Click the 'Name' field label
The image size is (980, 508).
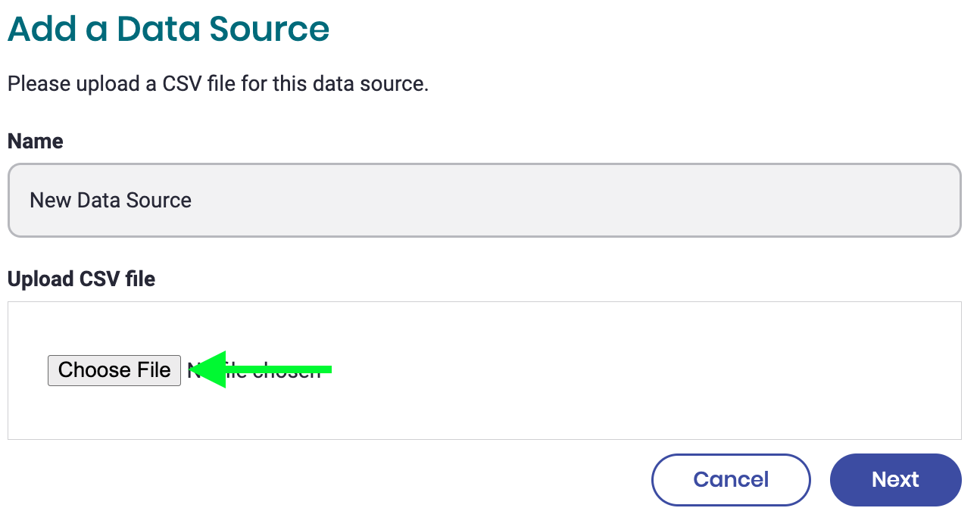[x=35, y=142]
